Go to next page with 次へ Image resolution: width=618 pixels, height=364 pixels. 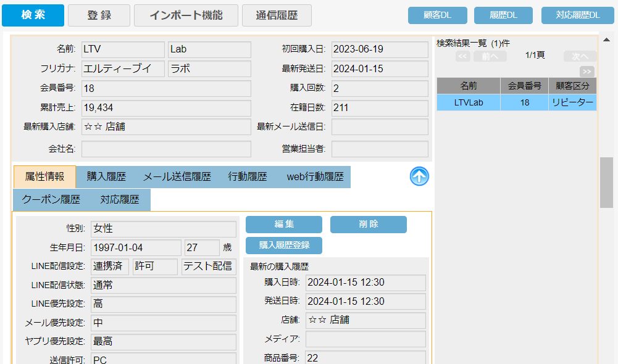[580, 56]
